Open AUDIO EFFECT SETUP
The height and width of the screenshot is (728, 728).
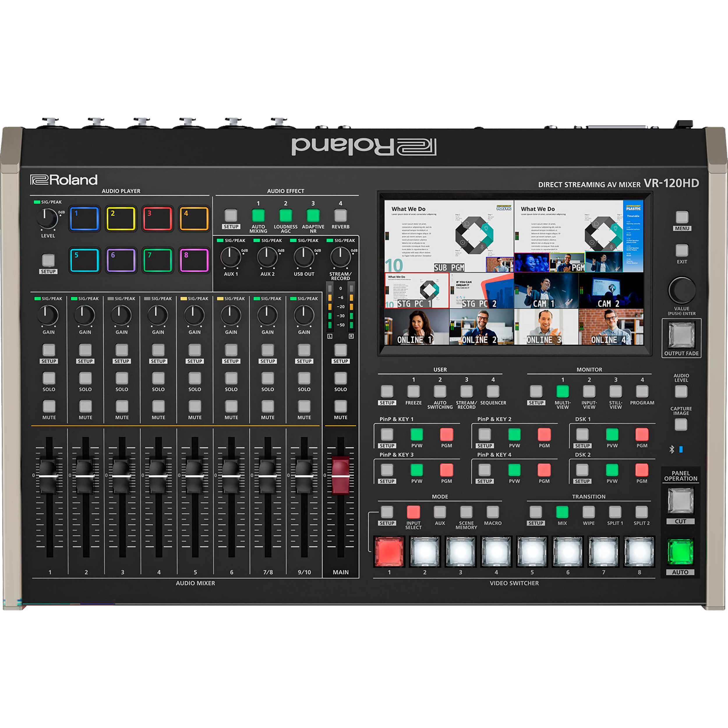231,215
